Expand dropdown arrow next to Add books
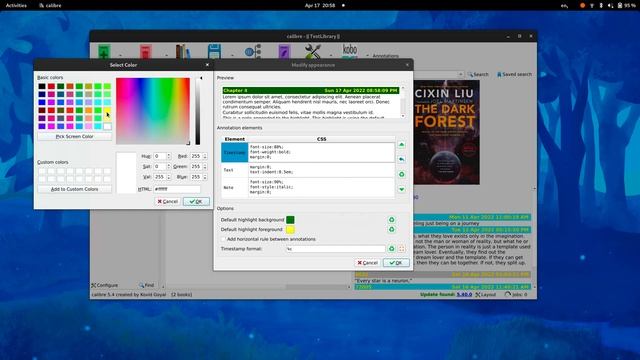Screen dimensions: 640x360 coord(120,55)
